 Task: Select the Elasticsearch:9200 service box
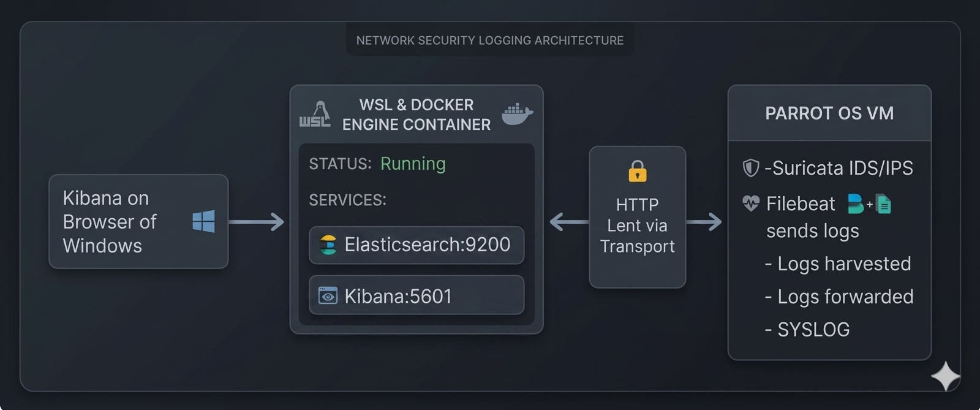coord(417,245)
